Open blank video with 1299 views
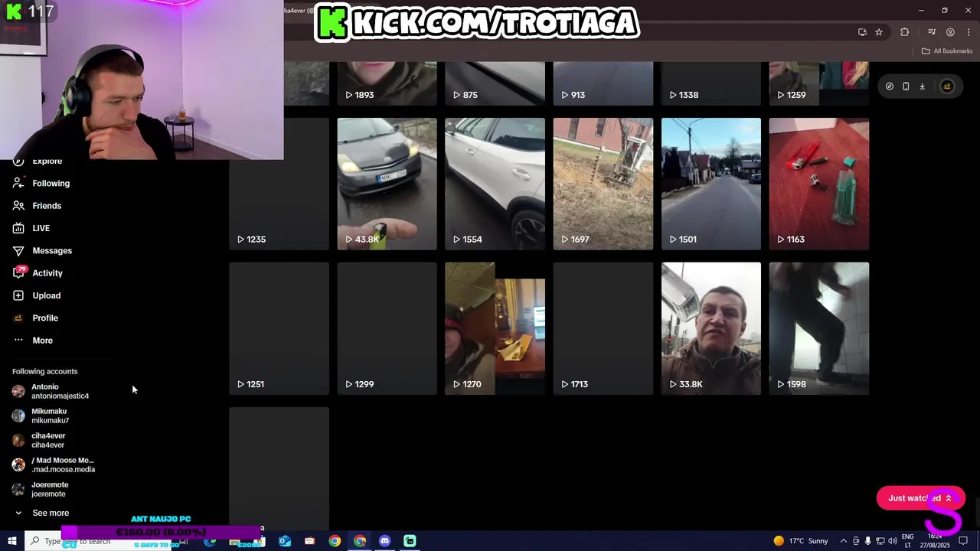The image size is (980, 551). 387,328
